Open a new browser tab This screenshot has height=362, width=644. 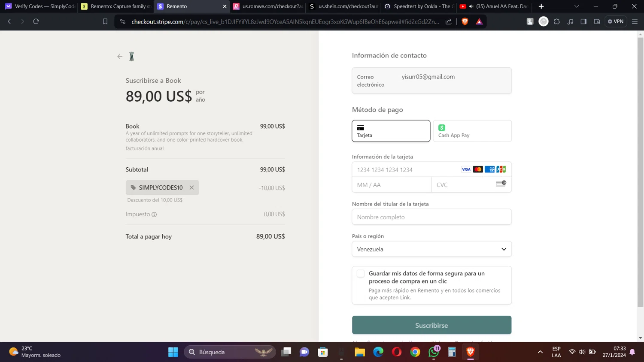541,6
